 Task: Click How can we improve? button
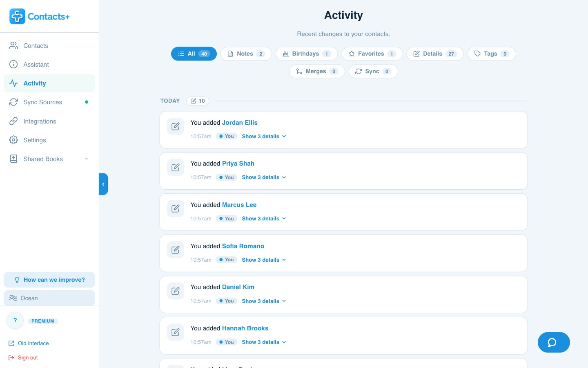49,280
